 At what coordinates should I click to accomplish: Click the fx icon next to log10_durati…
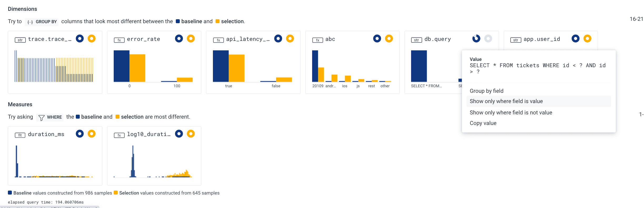[x=119, y=135]
